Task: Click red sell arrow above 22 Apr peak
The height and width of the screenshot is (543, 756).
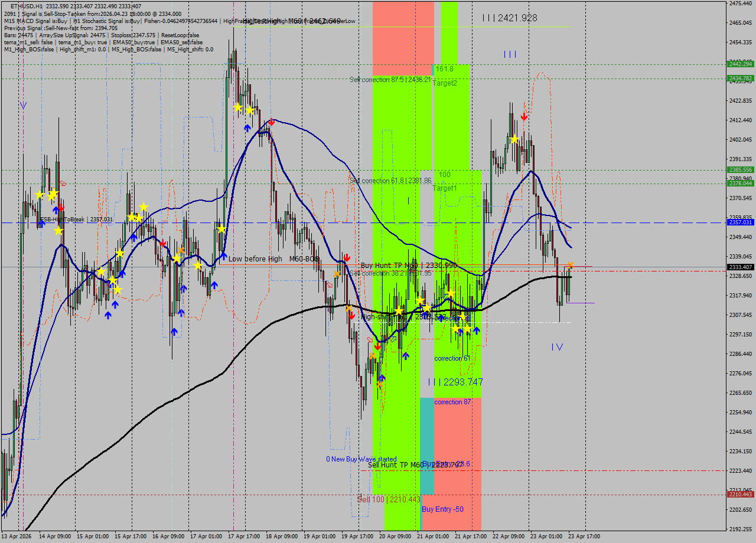Action: [x=524, y=117]
